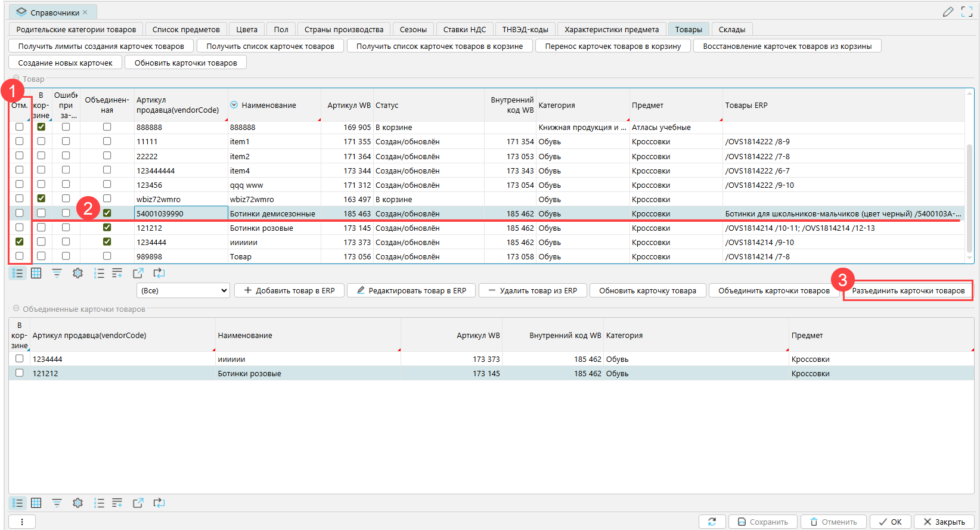This screenshot has height=530, width=980.
Task: Open the ТНВЭД-коды tab
Action: tap(525, 29)
